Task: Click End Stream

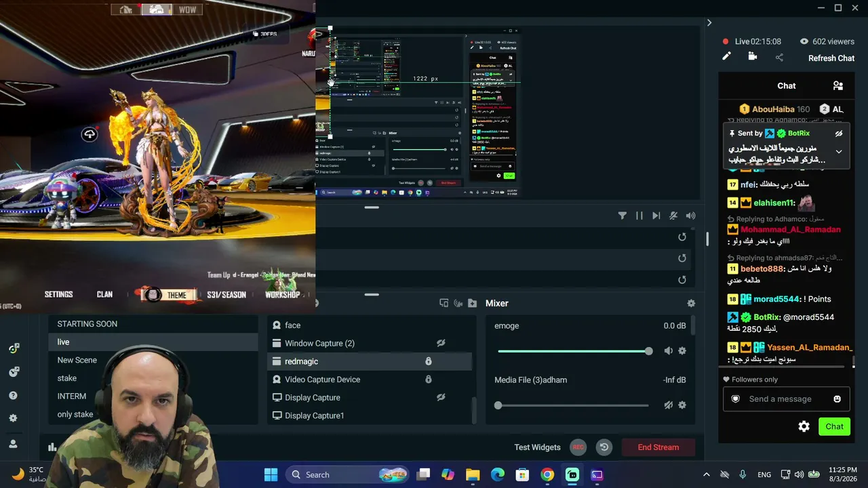Action: (x=658, y=447)
